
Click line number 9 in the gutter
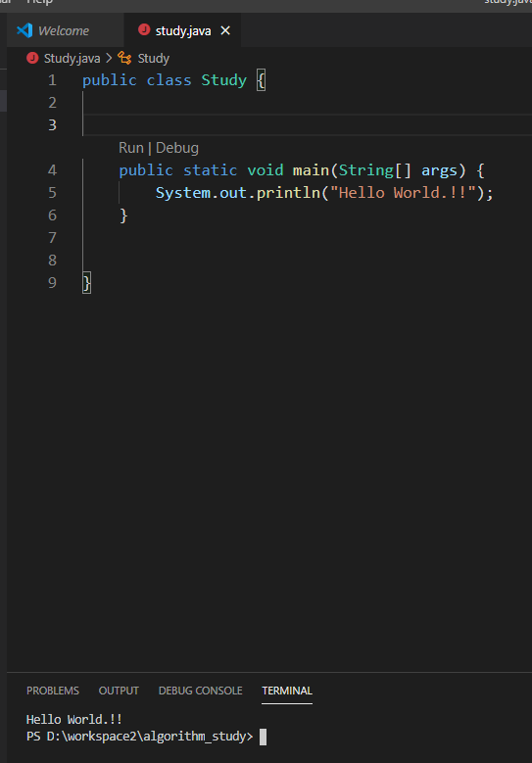click(x=52, y=283)
